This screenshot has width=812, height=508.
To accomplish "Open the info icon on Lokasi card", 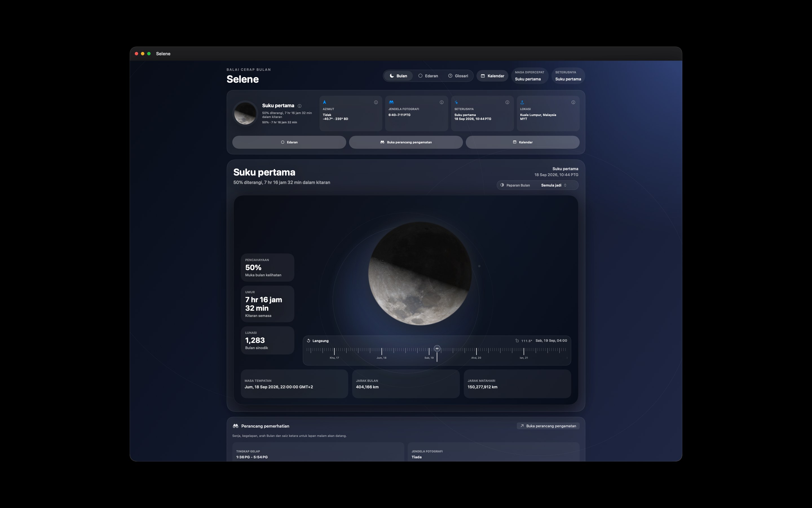I will click(573, 102).
